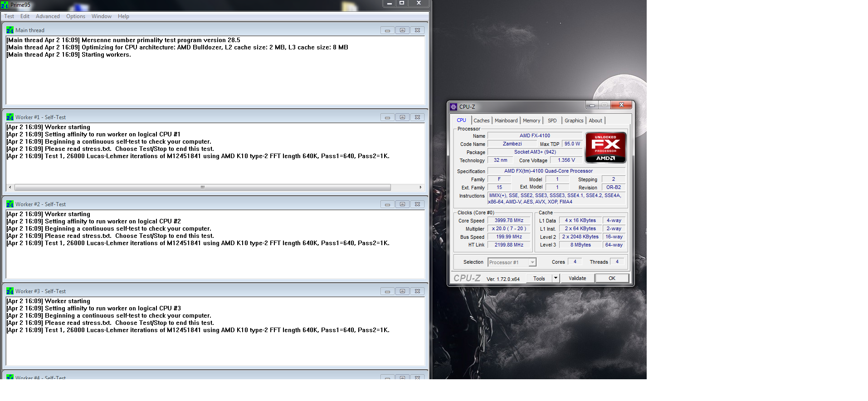The image size is (868, 401).
Task: Open the Window menu in Prime95
Action: [102, 16]
